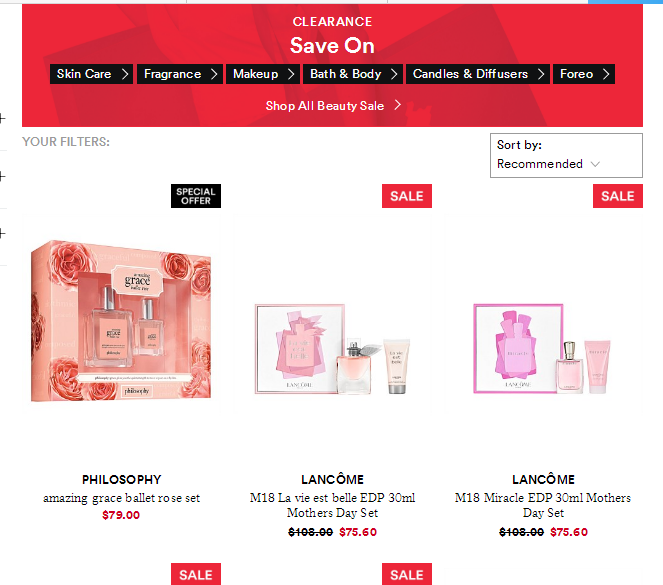Click the Shop All Beauty Sale link

tap(325, 106)
